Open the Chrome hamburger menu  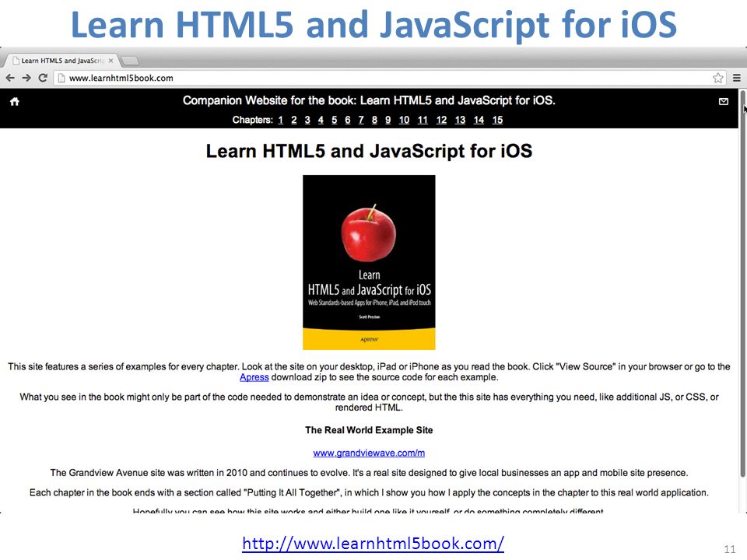737,78
